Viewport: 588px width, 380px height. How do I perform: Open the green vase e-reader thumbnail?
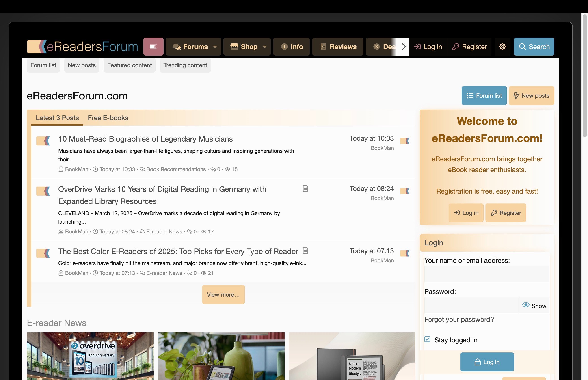221,356
